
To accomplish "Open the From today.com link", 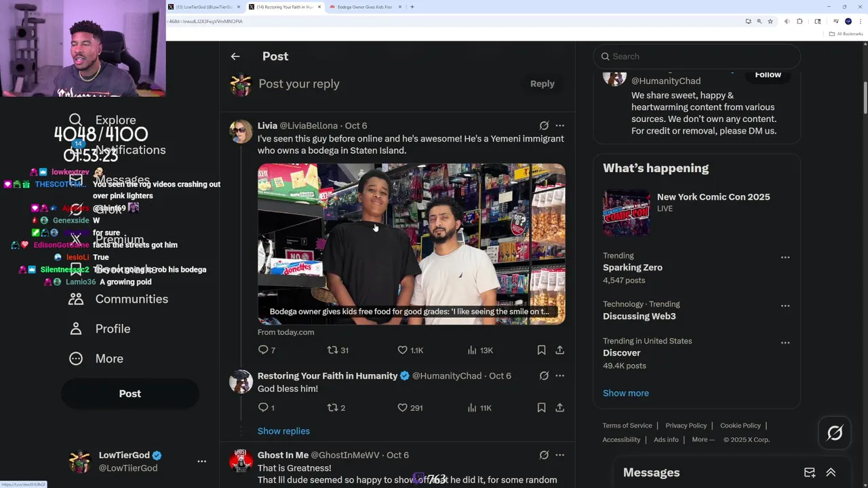I will [x=285, y=332].
